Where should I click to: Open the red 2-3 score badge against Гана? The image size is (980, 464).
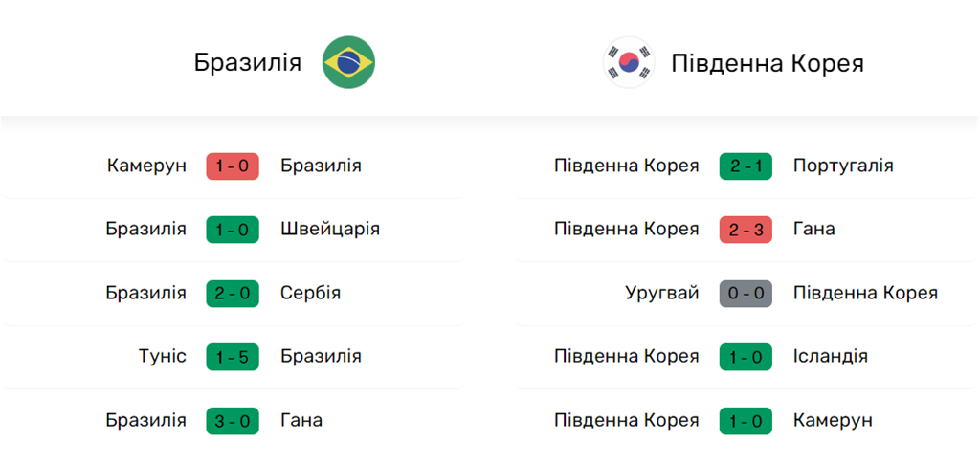746,230
